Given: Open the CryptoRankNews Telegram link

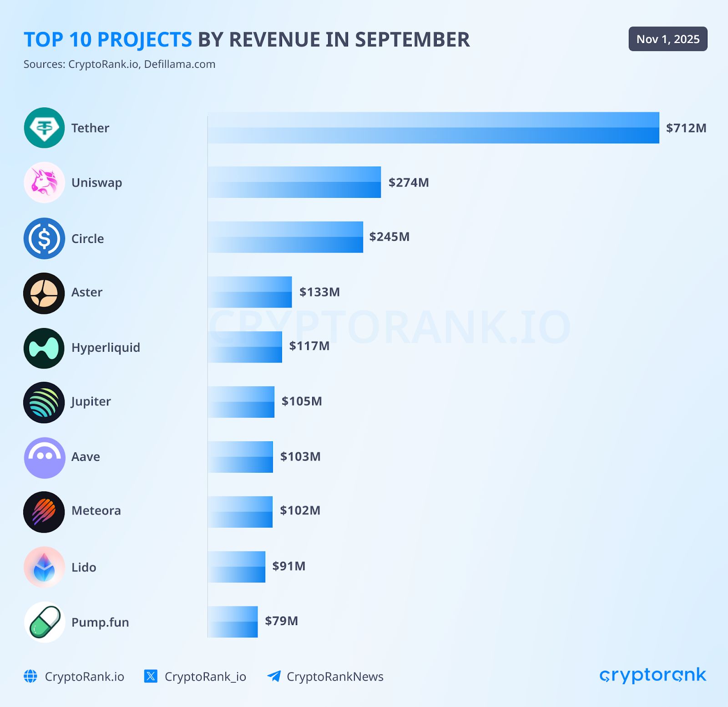Looking at the screenshot, I should point(335,677).
